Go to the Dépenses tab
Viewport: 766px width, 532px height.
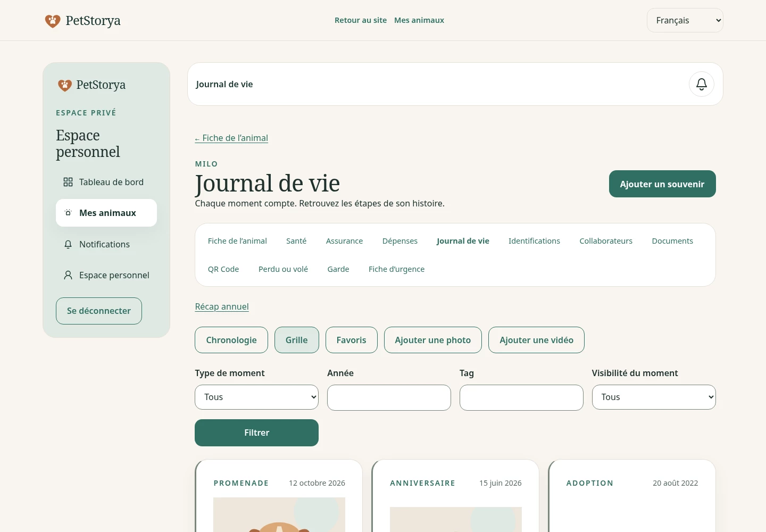coord(400,241)
